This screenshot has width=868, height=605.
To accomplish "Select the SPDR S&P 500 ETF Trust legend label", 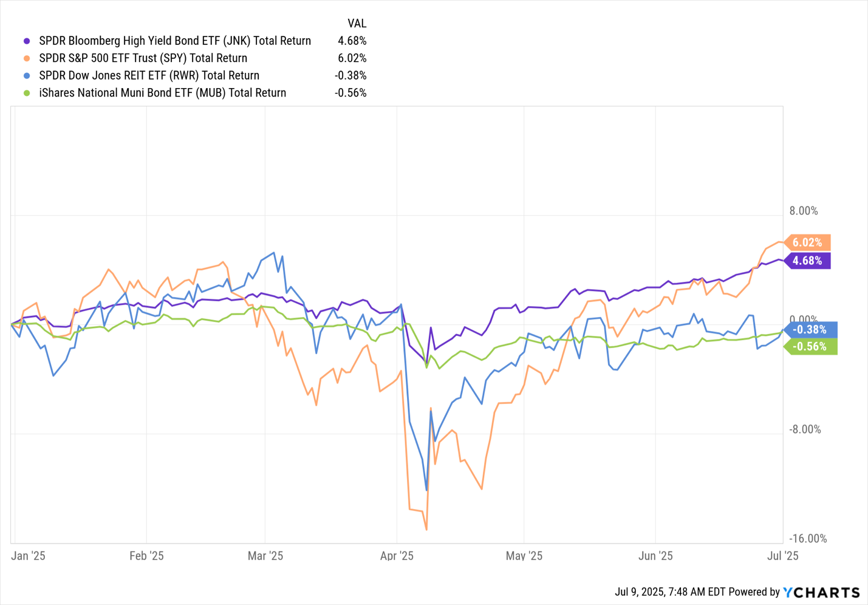I will click(x=143, y=58).
